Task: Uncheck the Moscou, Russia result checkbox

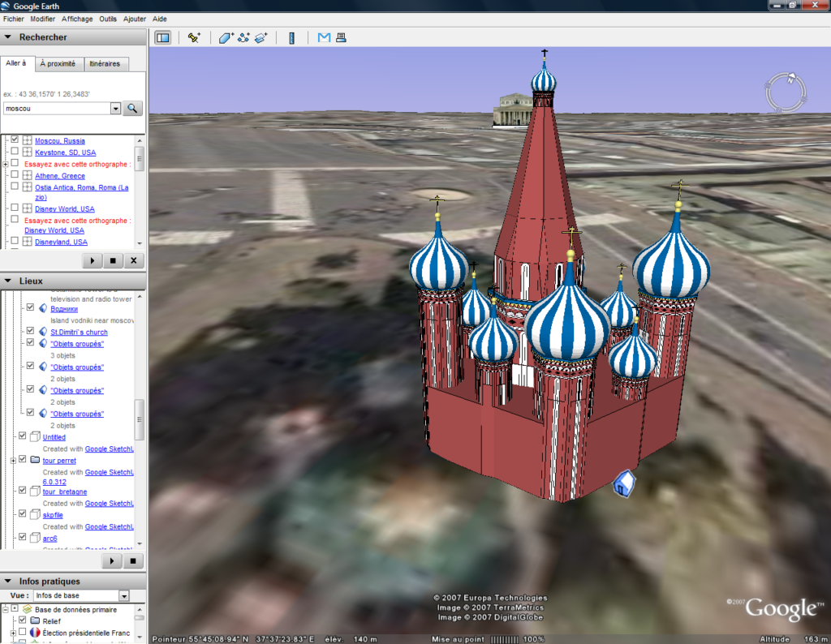Action: pos(15,140)
